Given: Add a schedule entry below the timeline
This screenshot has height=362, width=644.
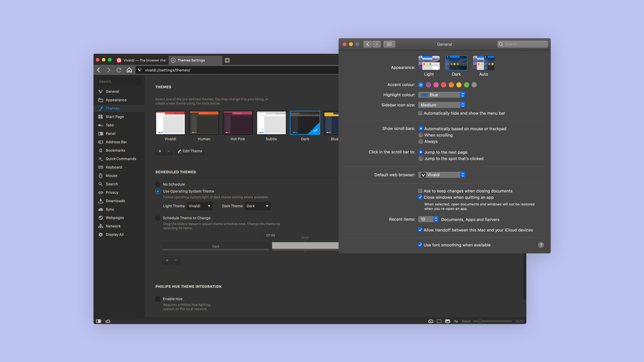Looking at the screenshot, I should [167, 260].
